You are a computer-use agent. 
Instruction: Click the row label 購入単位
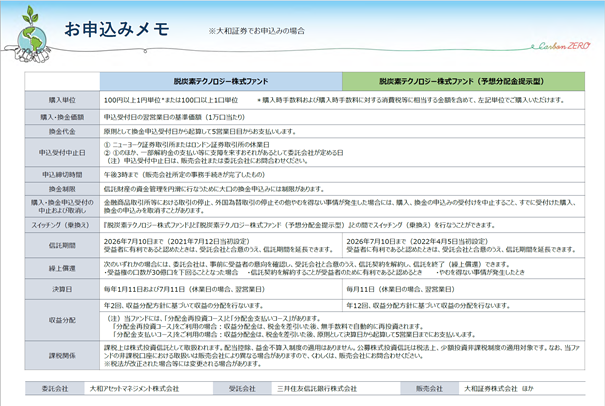[x=62, y=100]
